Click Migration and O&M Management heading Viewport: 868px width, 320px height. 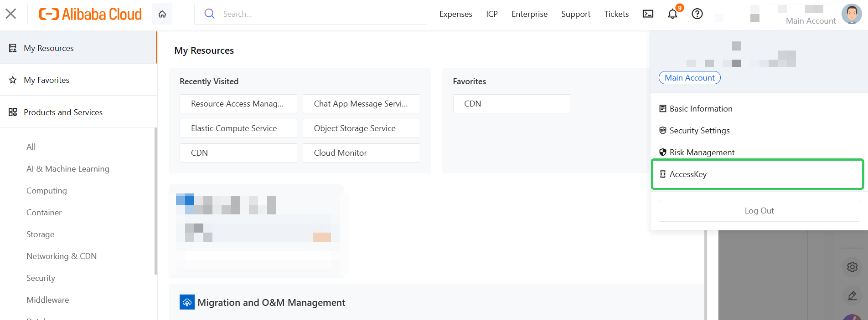click(271, 303)
